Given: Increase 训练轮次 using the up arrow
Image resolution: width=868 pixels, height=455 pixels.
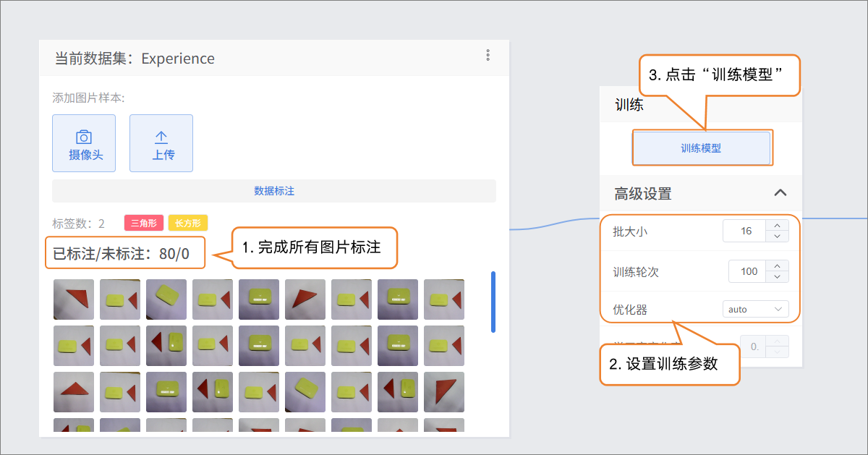Looking at the screenshot, I should point(777,266).
